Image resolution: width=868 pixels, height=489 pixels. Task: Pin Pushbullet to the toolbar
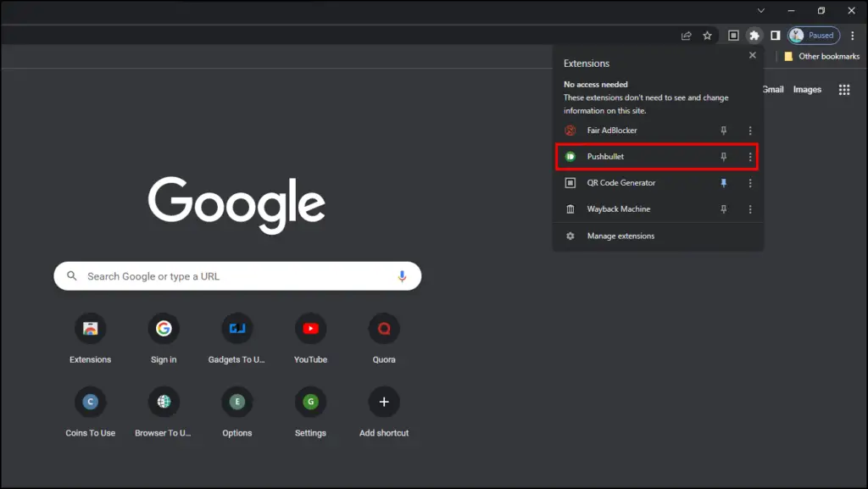pyautogui.click(x=723, y=157)
